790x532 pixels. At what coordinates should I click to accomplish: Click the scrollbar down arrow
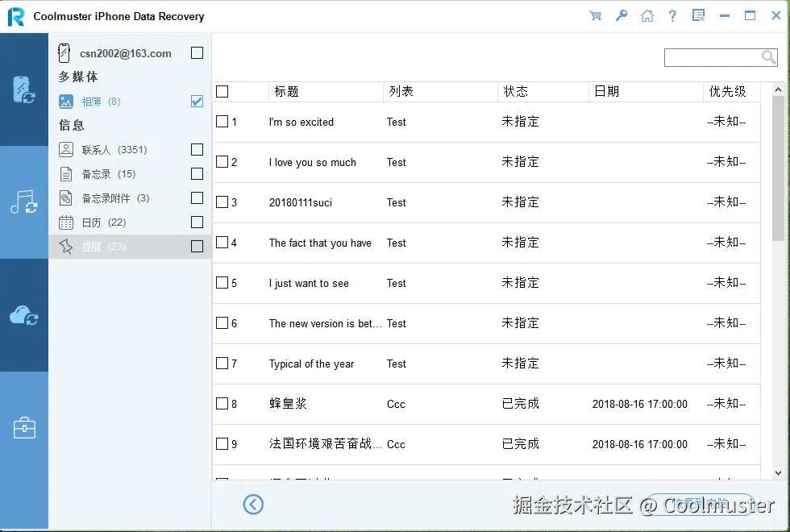[778, 473]
